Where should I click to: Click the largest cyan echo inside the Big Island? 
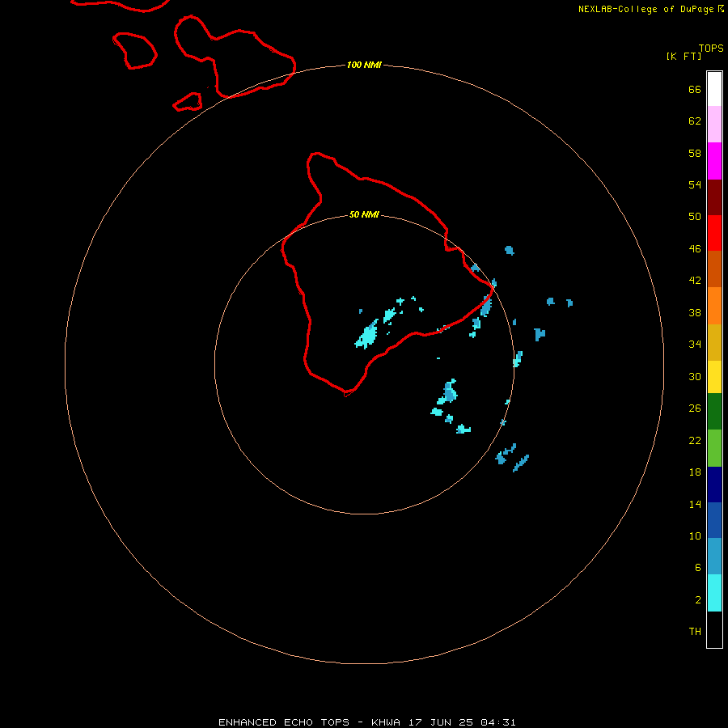tap(367, 334)
